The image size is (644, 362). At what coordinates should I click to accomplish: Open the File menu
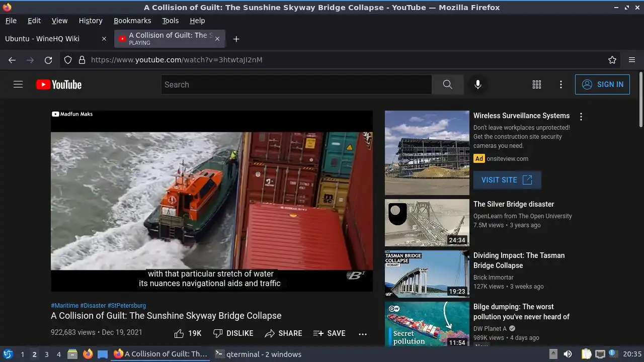(11, 21)
